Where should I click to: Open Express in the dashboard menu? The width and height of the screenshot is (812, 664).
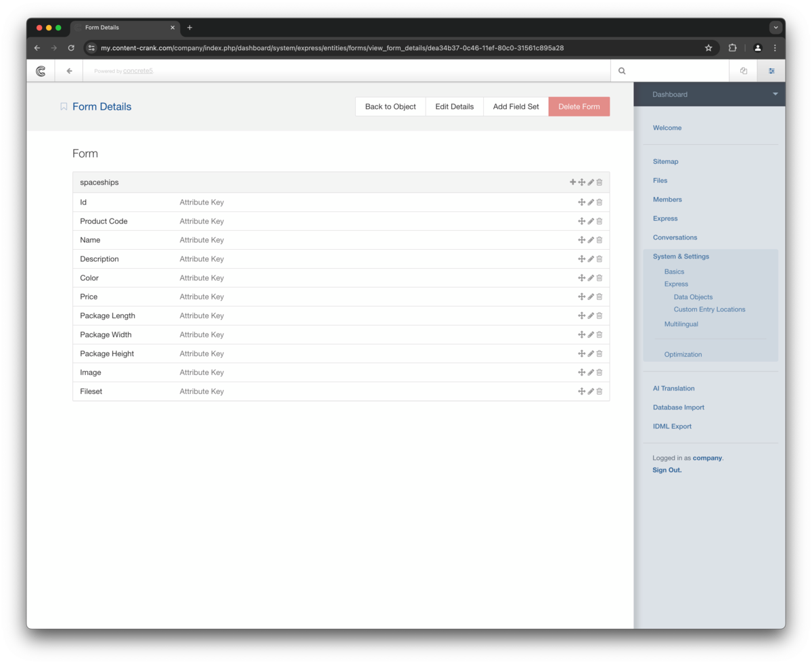click(x=665, y=219)
